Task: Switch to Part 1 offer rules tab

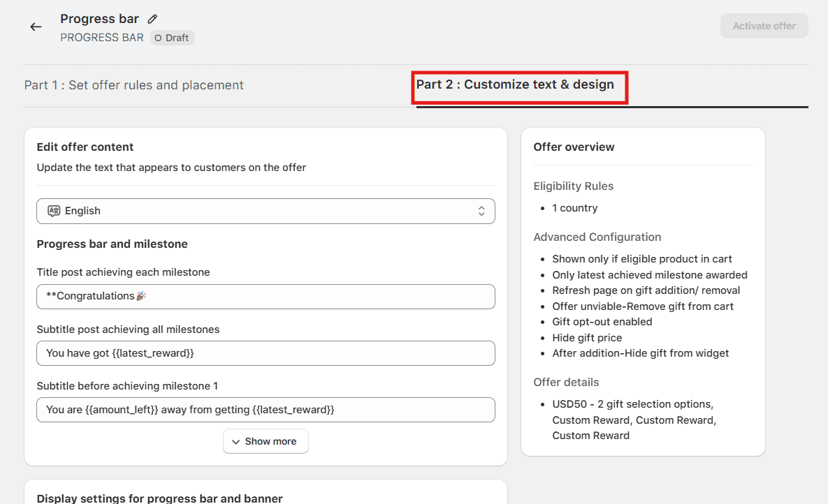Action: (x=133, y=84)
